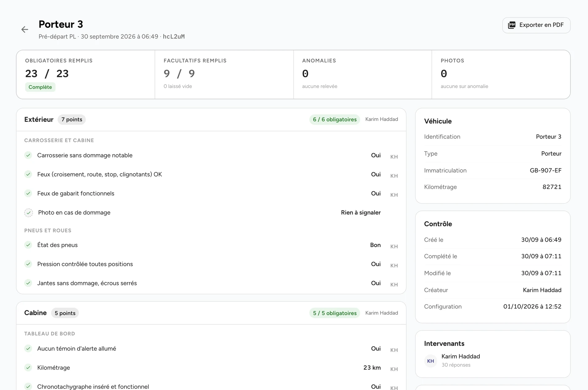Click KH initials on Carrosserie sans dommage row
Image resolution: width=588 pixels, height=390 pixels.
[394, 157]
